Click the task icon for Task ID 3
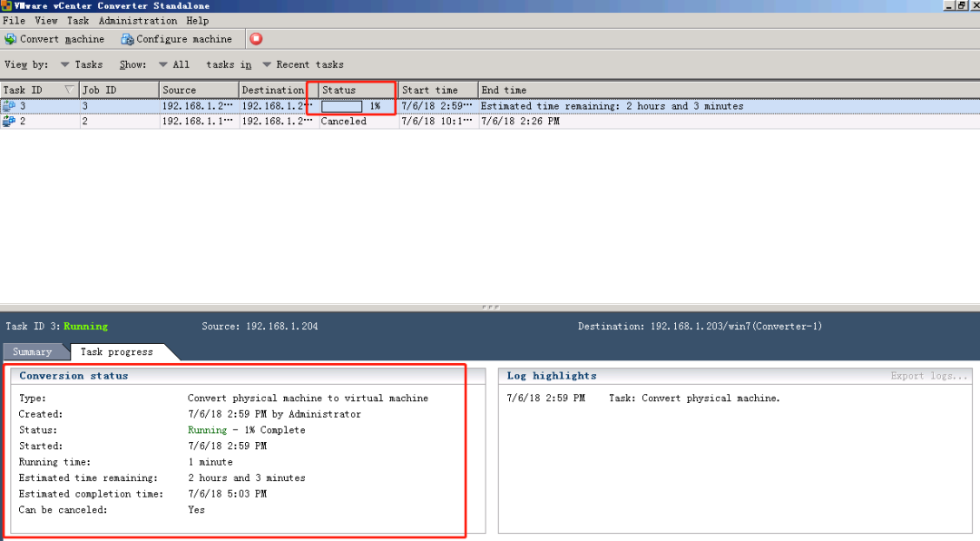The image size is (980, 541). tap(9, 106)
